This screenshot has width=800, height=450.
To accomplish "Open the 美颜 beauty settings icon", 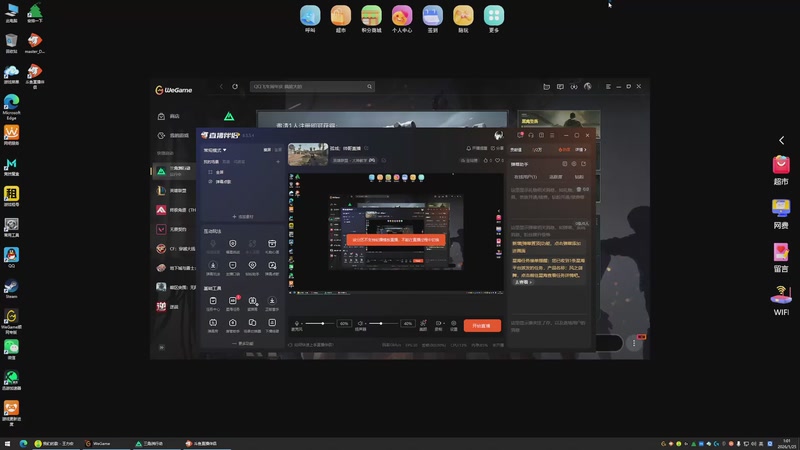I will point(423,325).
